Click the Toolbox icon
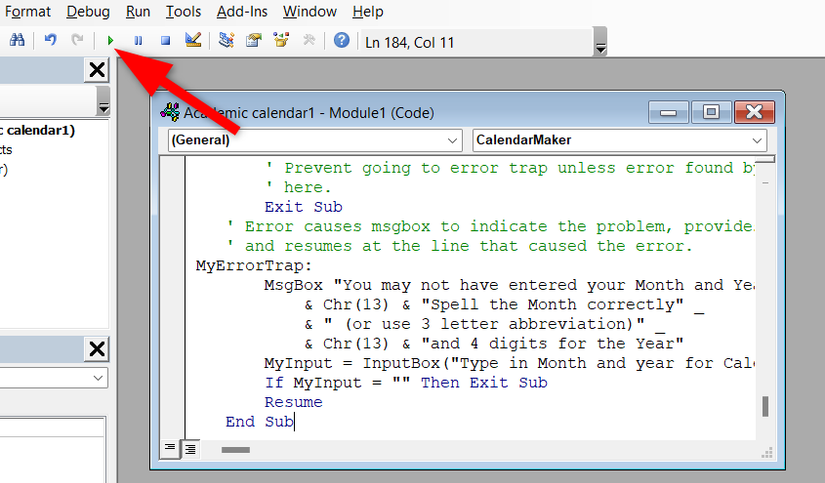Screen dimensions: 825x483 pos(309,40)
